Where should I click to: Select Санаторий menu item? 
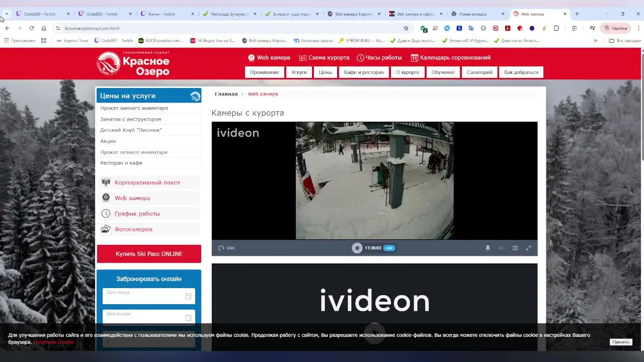coord(479,72)
